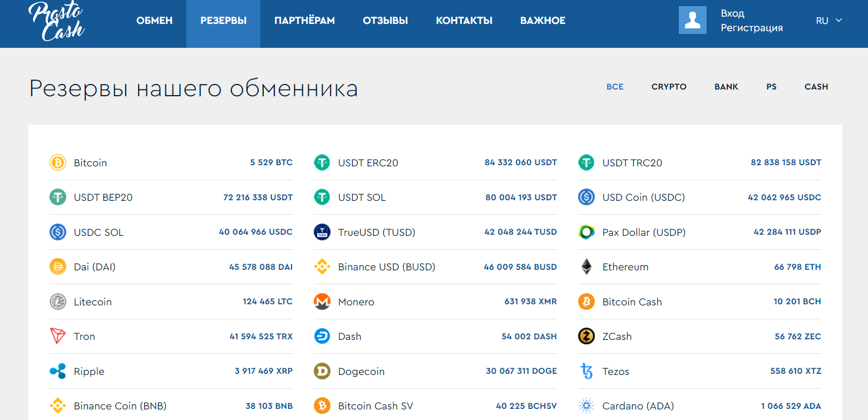The width and height of the screenshot is (868, 420).
Task: Select the ВСЕ filter tab
Action: 615,87
